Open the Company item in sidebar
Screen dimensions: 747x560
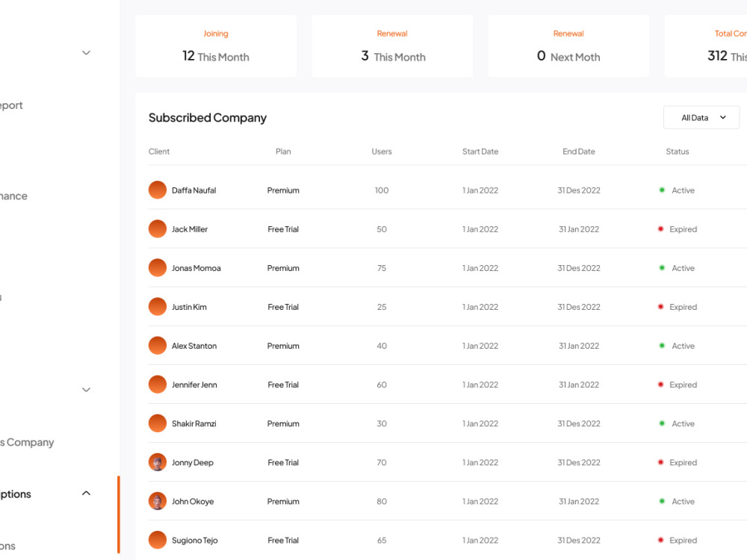coord(27,442)
